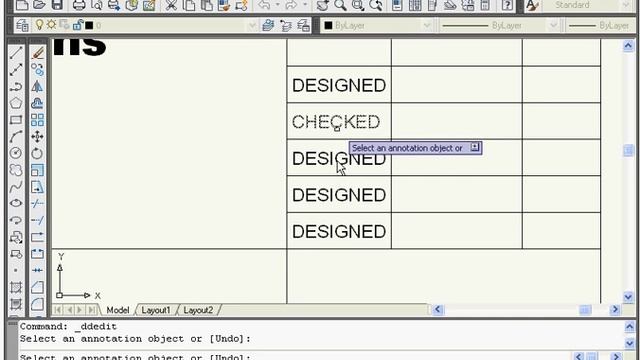
Task: Select the Copy Object tool
Action: tap(37, 70)
